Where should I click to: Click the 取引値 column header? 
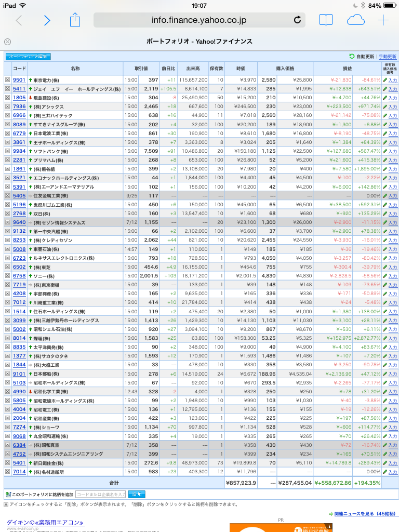(141, 69)
